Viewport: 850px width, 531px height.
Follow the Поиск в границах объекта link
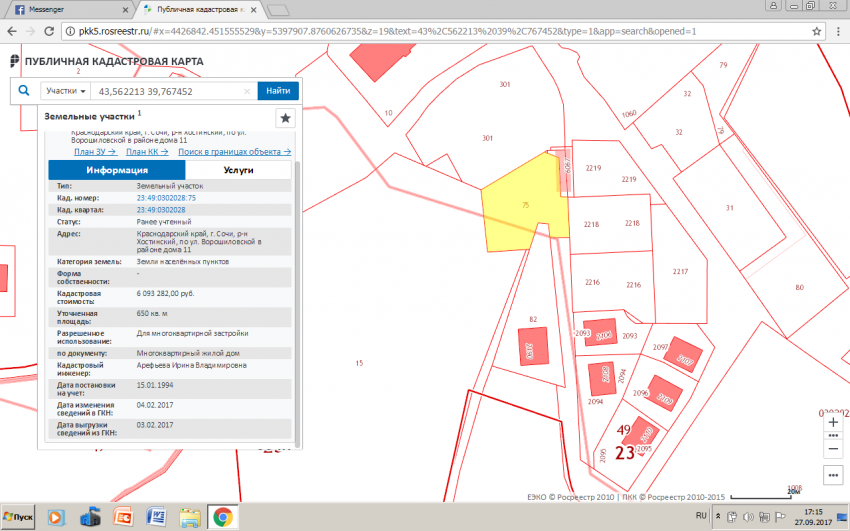[x=235, y=152]
